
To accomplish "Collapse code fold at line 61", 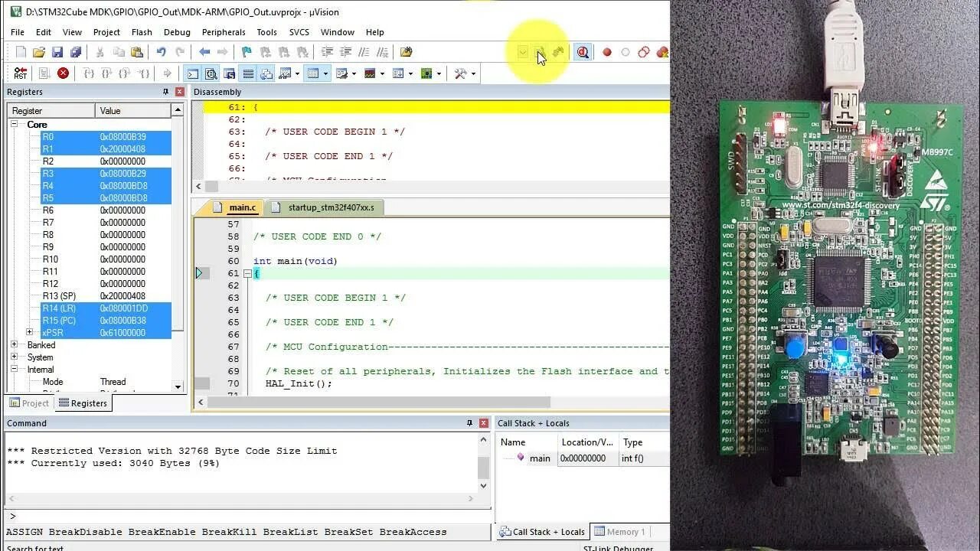I will point(247,273).
